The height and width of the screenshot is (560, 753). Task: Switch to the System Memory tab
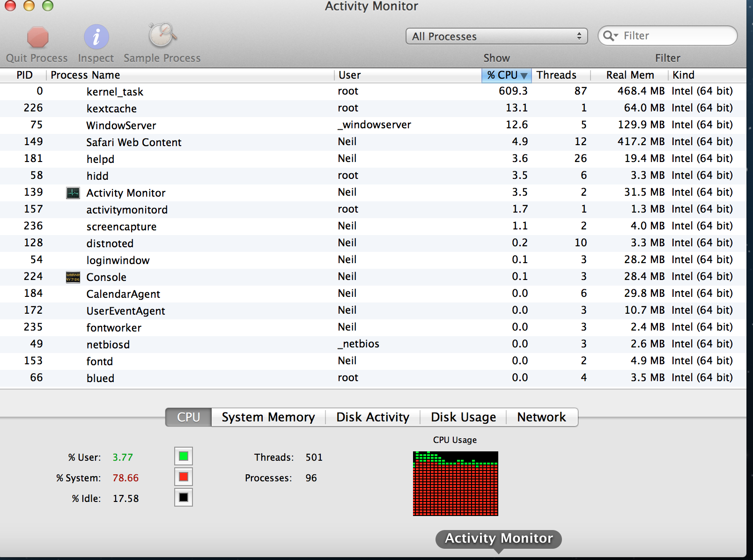[268, 417]
